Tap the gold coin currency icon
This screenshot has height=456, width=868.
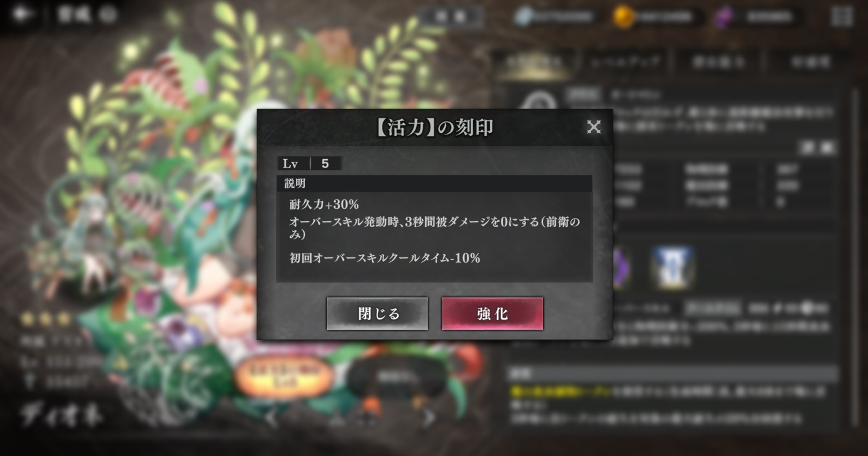[623, 17]
